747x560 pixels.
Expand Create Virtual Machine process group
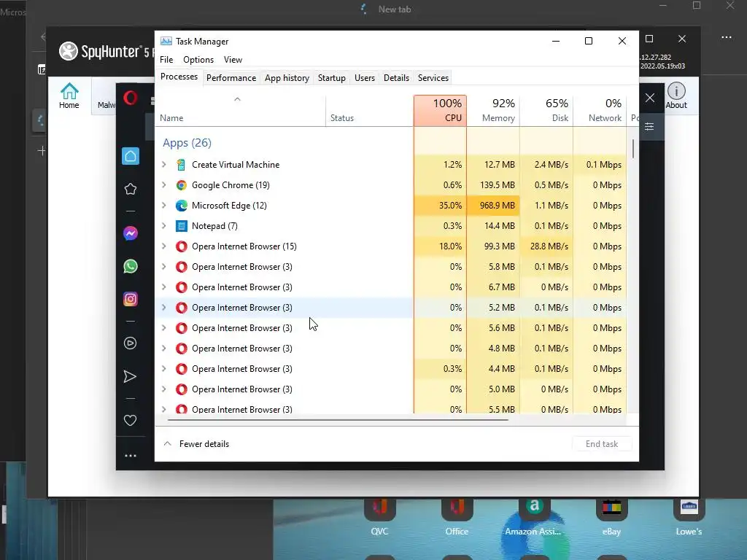(x=164, y=165)
